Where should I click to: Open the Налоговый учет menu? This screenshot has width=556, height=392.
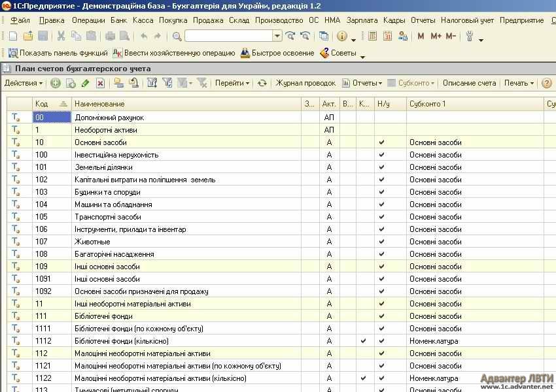coord(467,20)
